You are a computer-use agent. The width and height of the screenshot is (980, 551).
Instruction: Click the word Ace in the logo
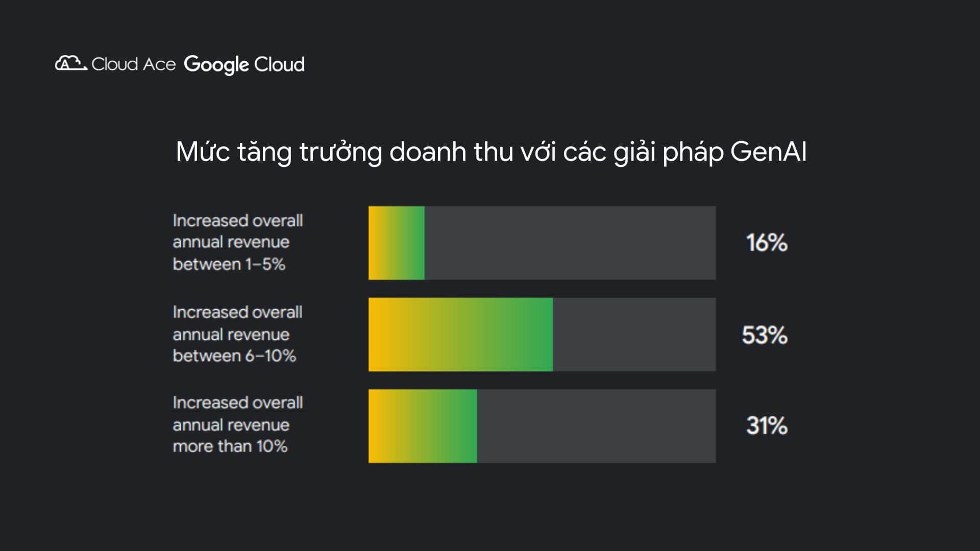[159, 64]
